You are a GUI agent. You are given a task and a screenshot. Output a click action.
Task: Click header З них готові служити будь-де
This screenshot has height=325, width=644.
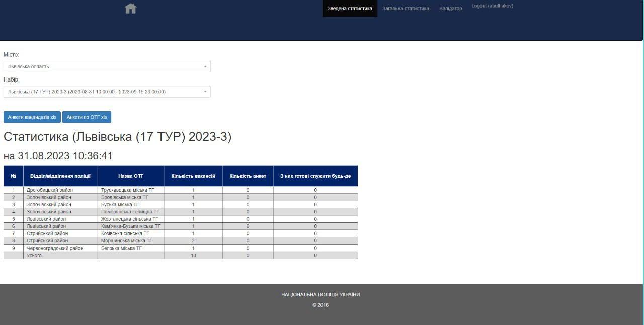pyautogui.click(x=315, y=176)
